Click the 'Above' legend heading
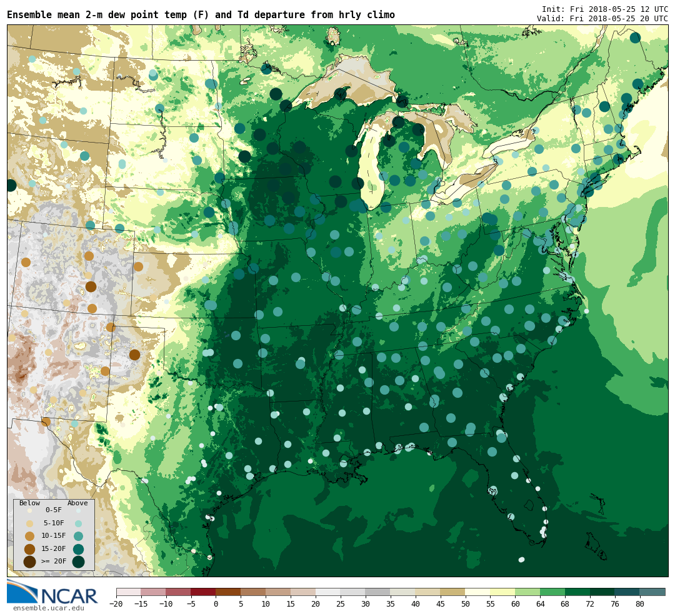 (77, 503)
